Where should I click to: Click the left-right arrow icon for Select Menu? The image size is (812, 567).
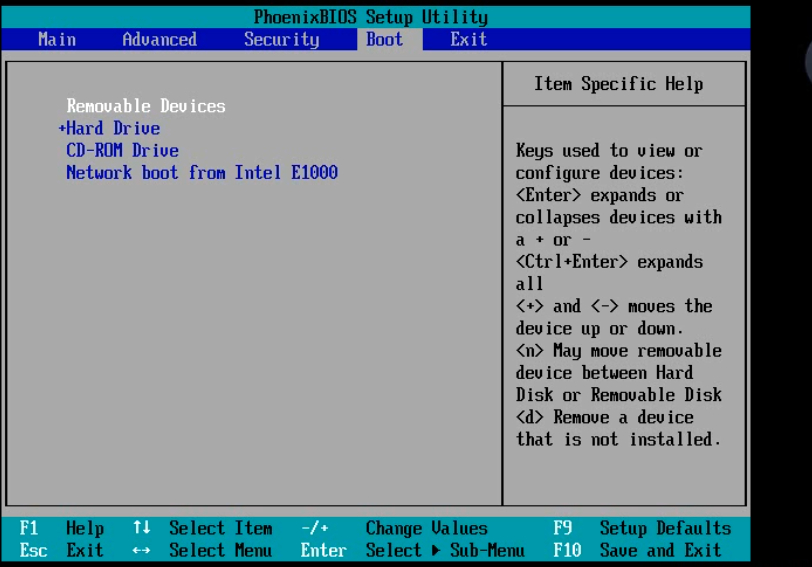tap(141, 550)
